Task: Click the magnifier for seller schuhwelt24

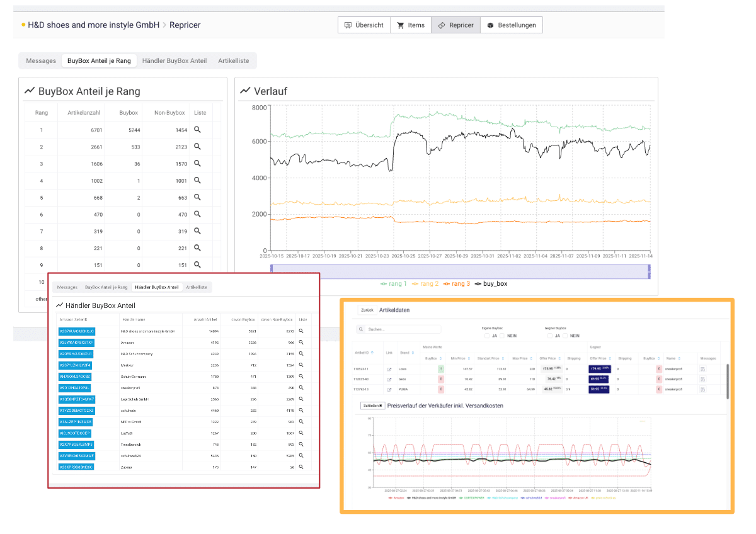Action: pos(301,456)
